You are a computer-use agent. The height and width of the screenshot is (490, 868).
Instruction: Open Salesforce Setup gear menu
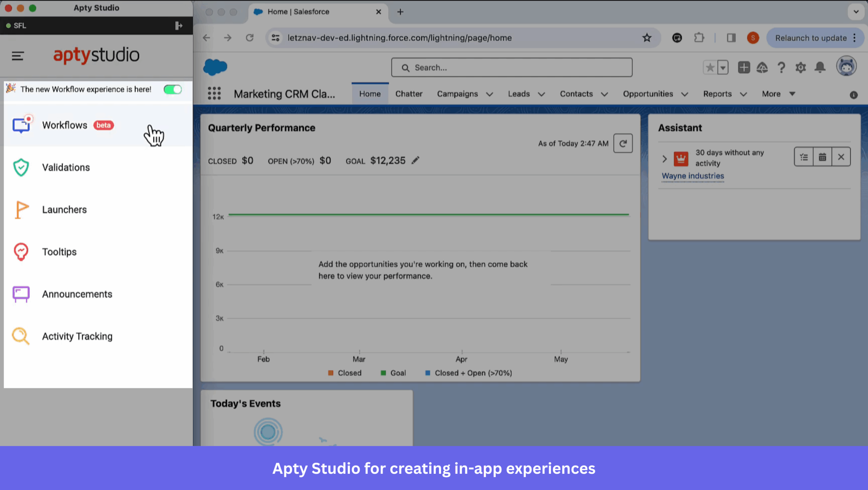[x=801, y=67]
